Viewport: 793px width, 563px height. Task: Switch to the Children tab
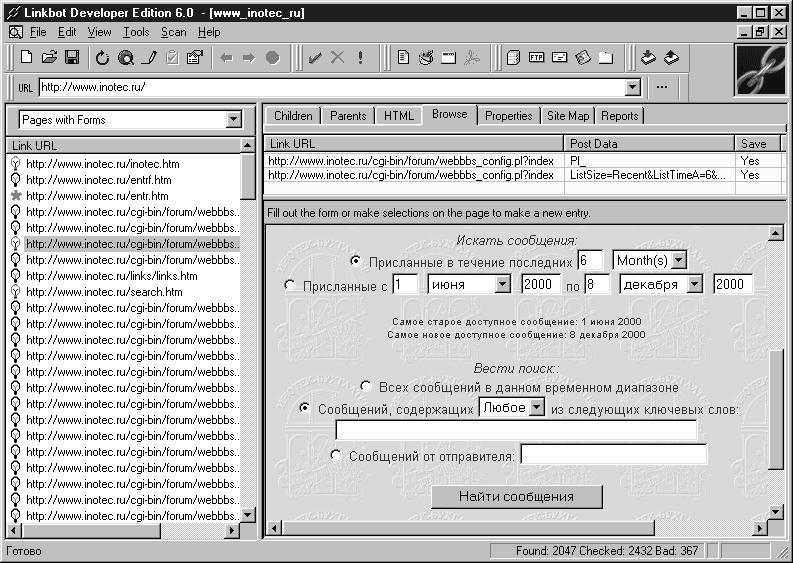tap(293, 116)
